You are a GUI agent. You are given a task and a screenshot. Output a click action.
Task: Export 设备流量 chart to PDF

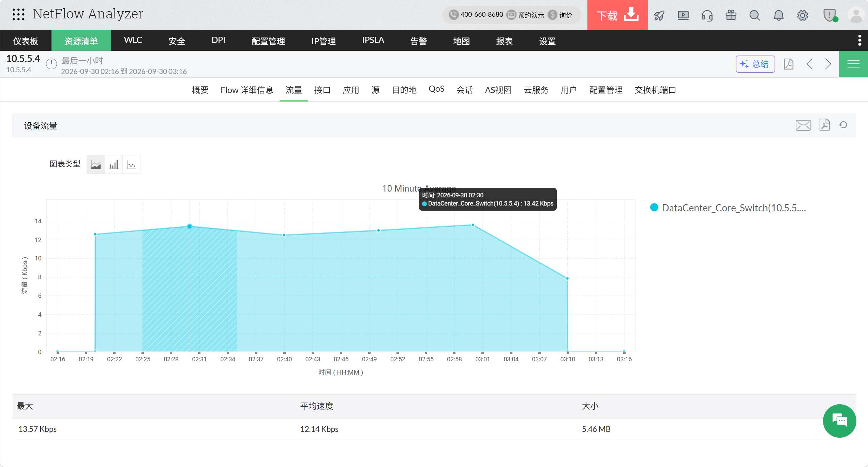825,125
